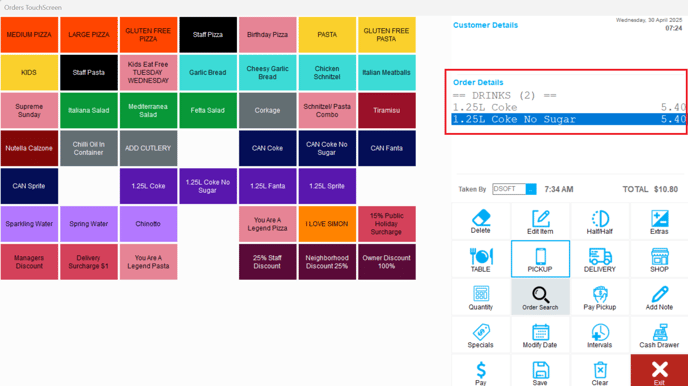The width and height of the screenshot is (688, 386).
Task: Add Chinotto to the order
Action: (x=148, y=224)
